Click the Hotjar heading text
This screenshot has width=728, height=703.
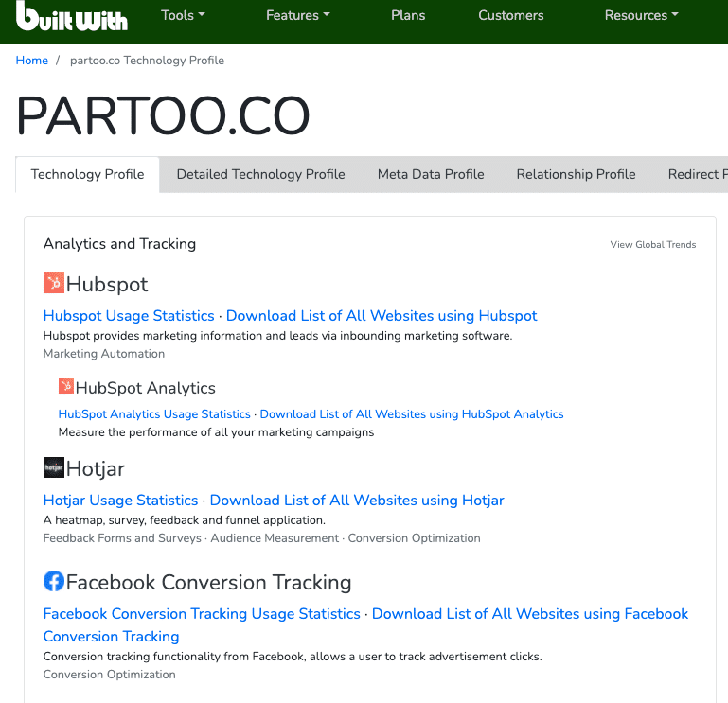pos(96,468)
